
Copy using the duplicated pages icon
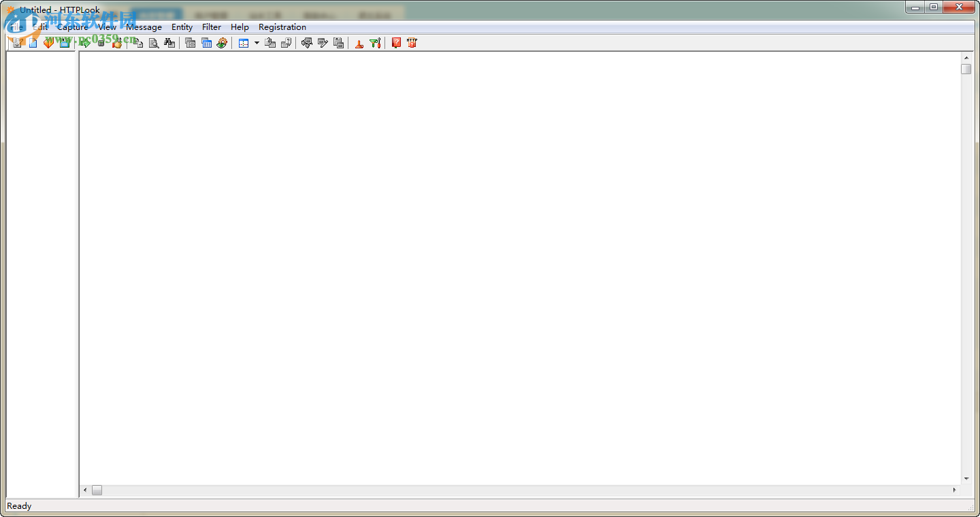coord(138,43)
